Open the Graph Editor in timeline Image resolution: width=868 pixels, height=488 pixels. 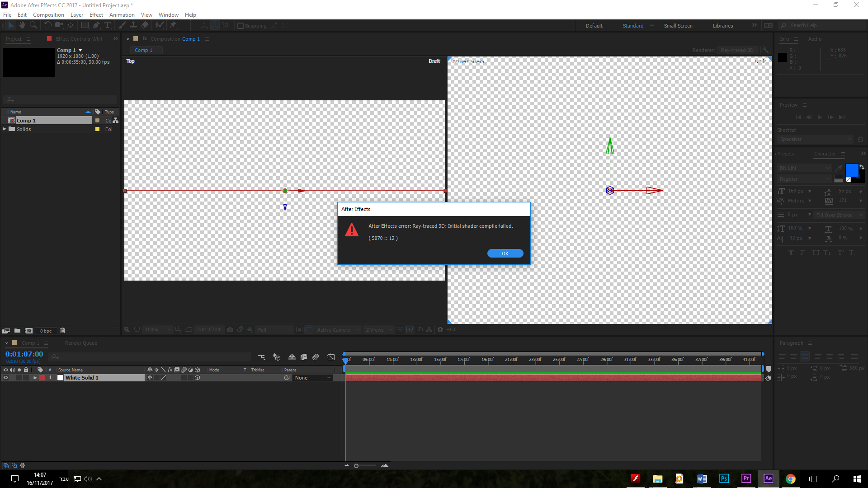pyautogui.click(x=331, y=357)
